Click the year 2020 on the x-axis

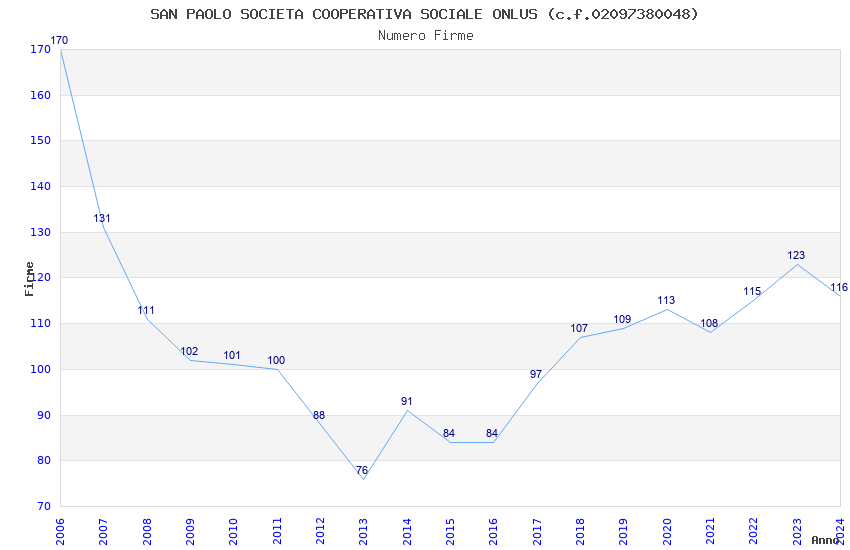(667, 531)
